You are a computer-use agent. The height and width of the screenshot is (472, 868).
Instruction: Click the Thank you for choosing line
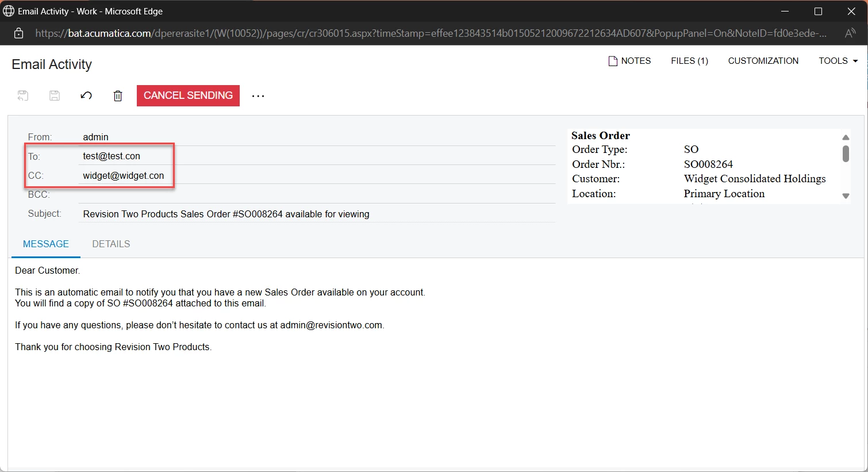point(113,347)
